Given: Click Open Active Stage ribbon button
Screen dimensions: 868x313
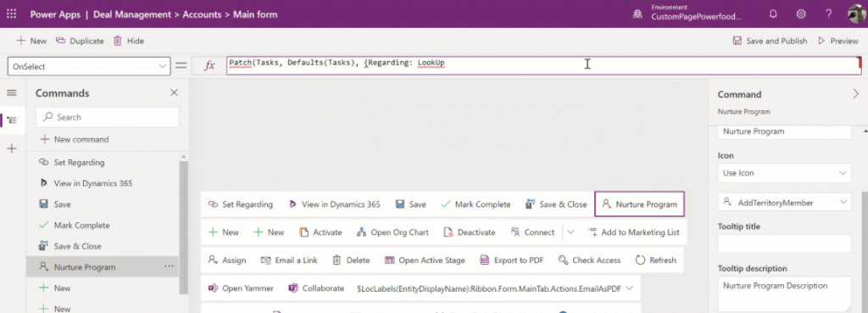Looking at the screenshot, I should tap(425, 260).
